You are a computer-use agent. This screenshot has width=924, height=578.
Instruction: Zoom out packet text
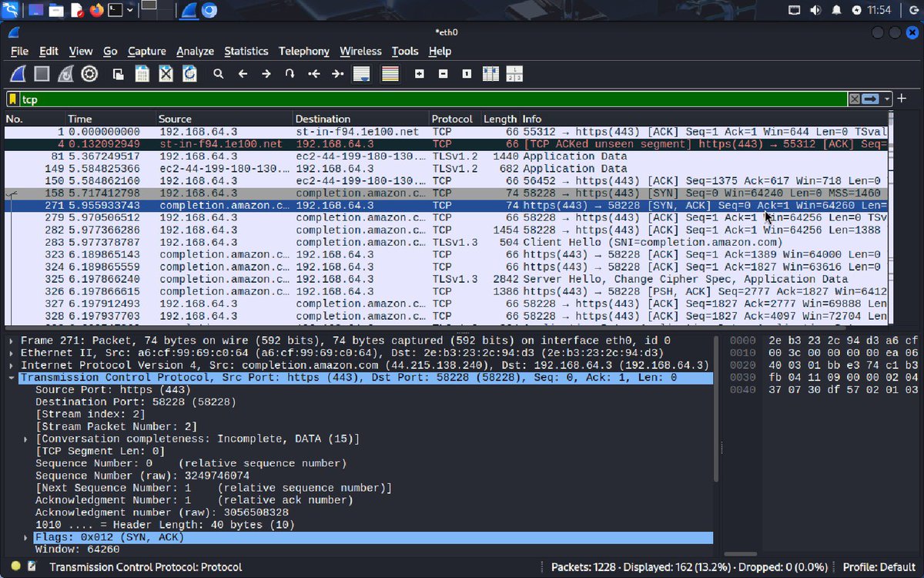444,74
